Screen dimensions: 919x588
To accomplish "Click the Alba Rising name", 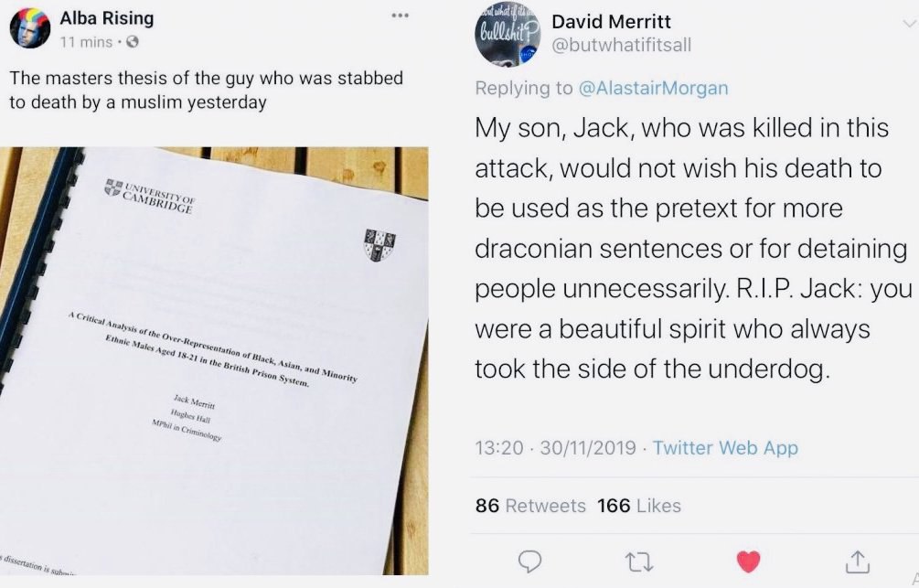I will 107,18.
